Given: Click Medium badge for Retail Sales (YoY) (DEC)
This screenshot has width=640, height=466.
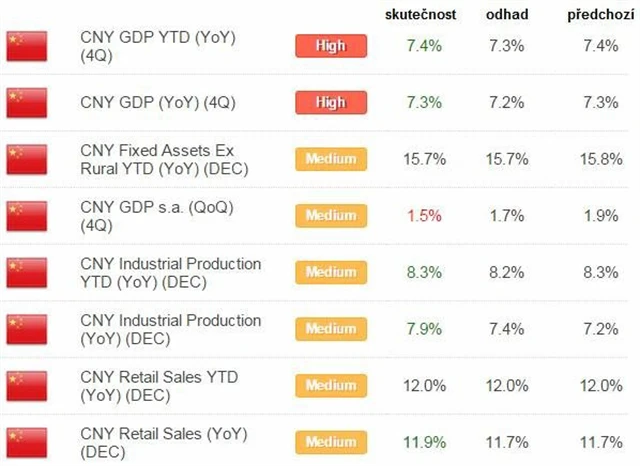Looking at the screenshot, I should (331, 441).
